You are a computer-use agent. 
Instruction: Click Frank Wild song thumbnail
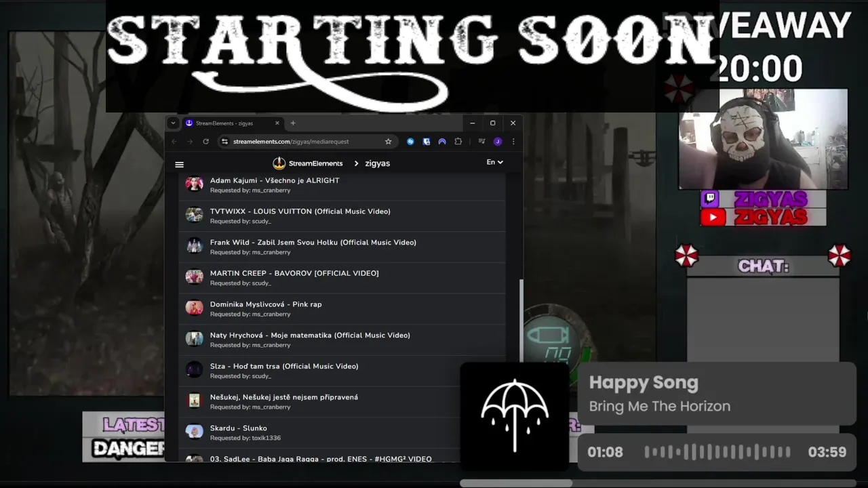195,245
